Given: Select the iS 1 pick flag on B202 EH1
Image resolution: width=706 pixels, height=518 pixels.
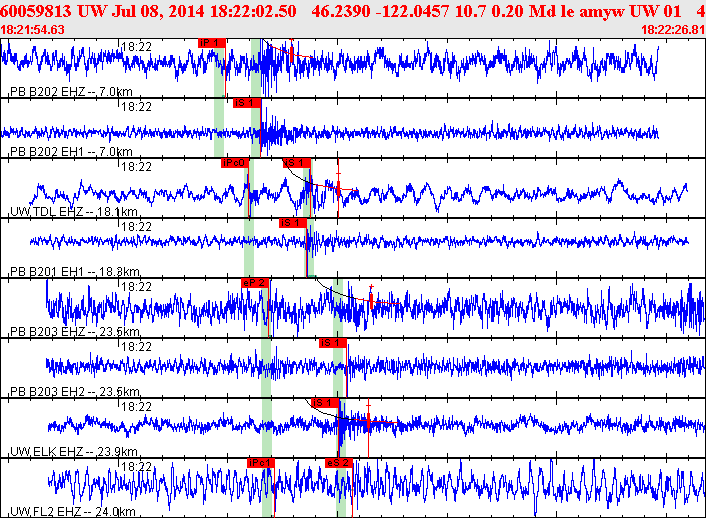Looking at the screenshot, I should click(x=247, y=103).
